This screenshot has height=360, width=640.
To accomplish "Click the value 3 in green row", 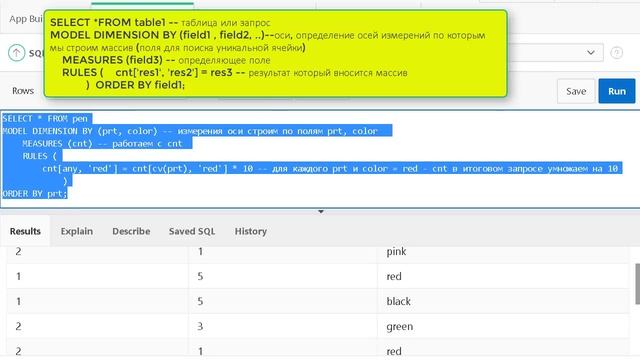I will 200,326.
